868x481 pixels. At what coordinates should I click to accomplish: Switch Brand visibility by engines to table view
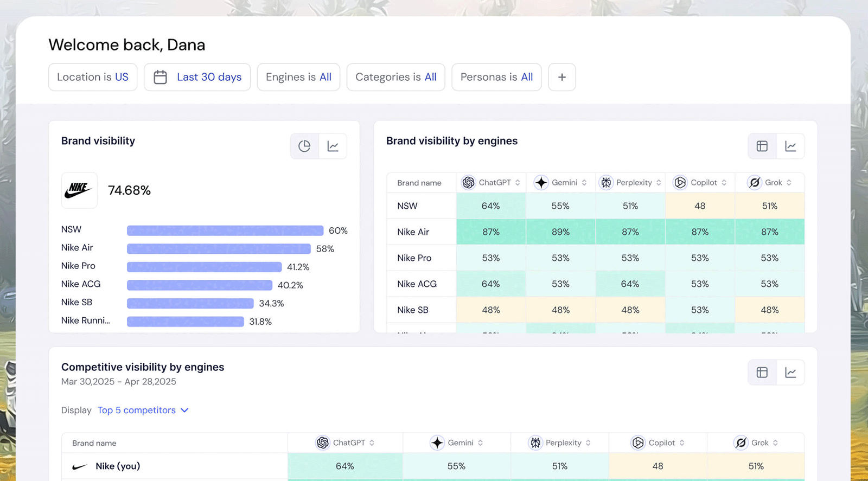coord(762,146)
